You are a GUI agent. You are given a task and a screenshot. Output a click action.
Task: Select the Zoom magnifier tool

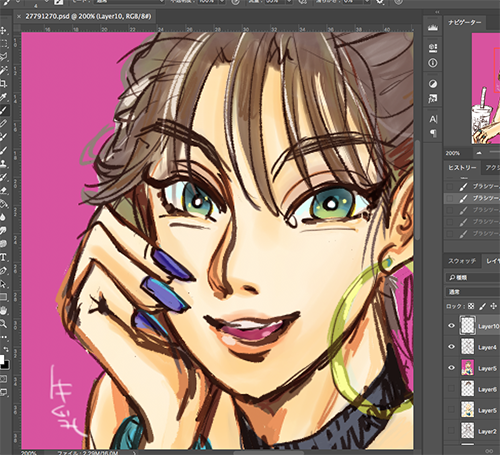[x=4, y=324]
